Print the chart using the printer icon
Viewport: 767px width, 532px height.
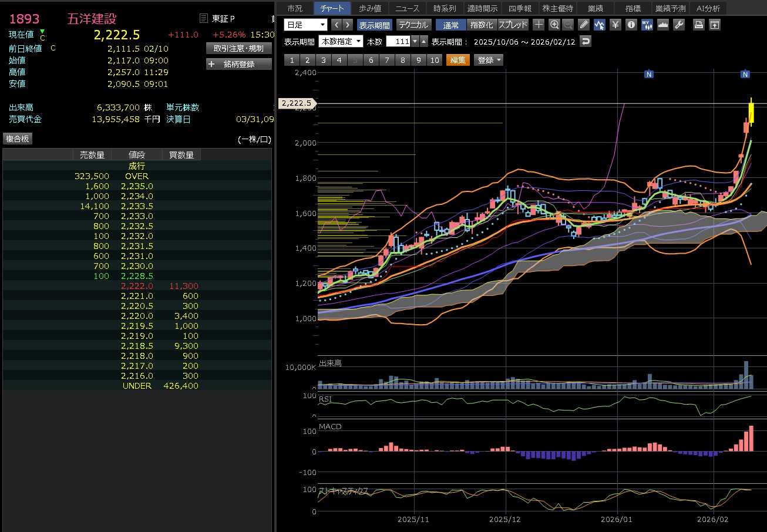click(698, 25)
